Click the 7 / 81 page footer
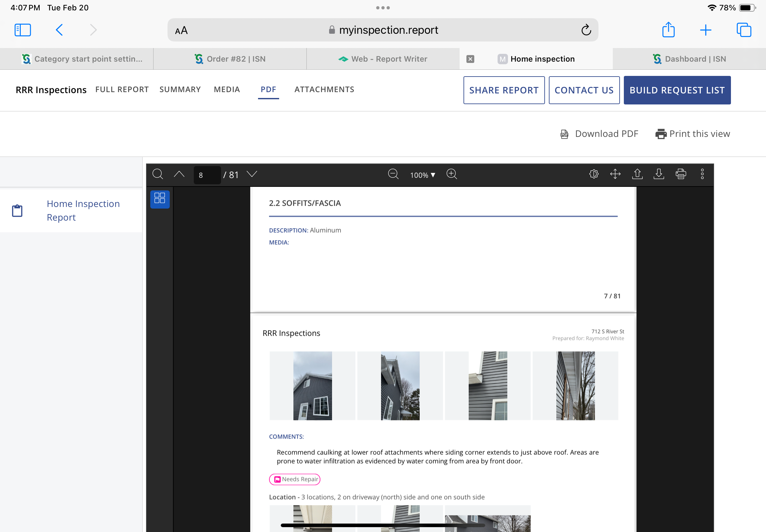 (612, 296)
